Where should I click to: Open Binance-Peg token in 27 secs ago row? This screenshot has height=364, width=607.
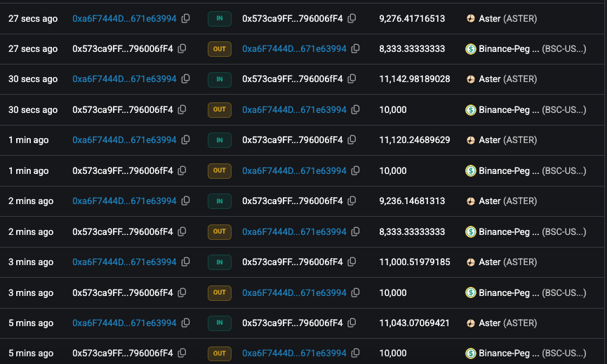526,48
